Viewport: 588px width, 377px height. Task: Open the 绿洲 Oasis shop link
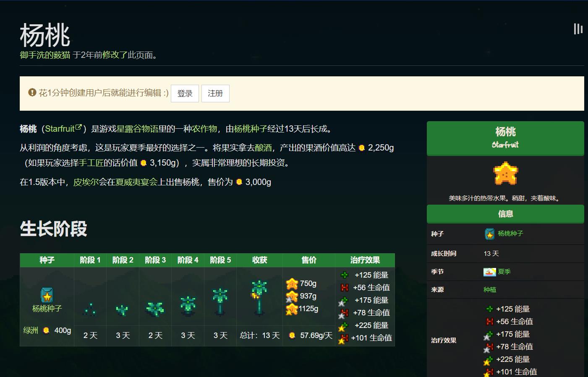(31, 330)
